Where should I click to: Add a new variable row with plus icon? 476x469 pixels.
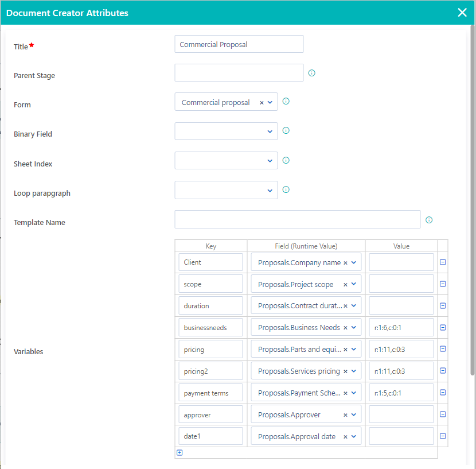coord(180,452)
